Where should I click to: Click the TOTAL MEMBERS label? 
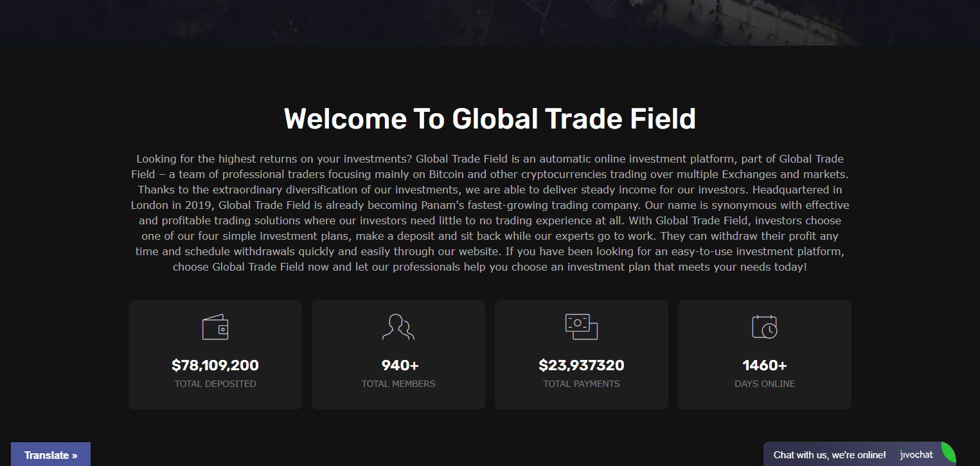click(398, 384)
